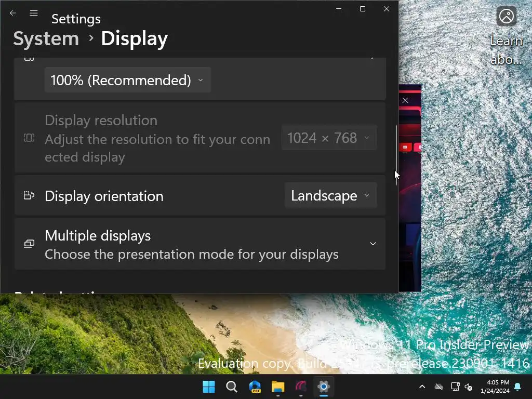
Task: Close the Settings window
Action: coord(387,9)
